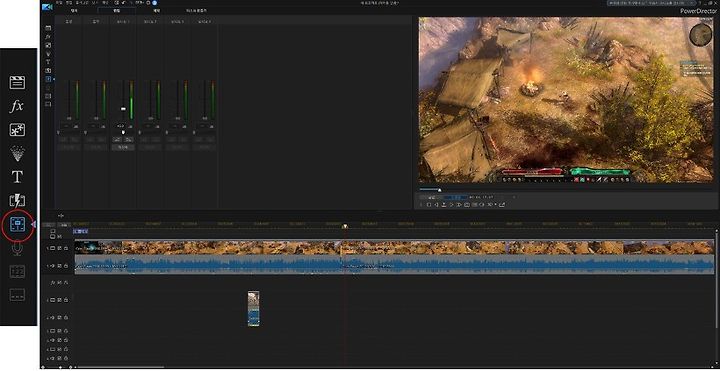Undock the preview window

pos(502,204)
